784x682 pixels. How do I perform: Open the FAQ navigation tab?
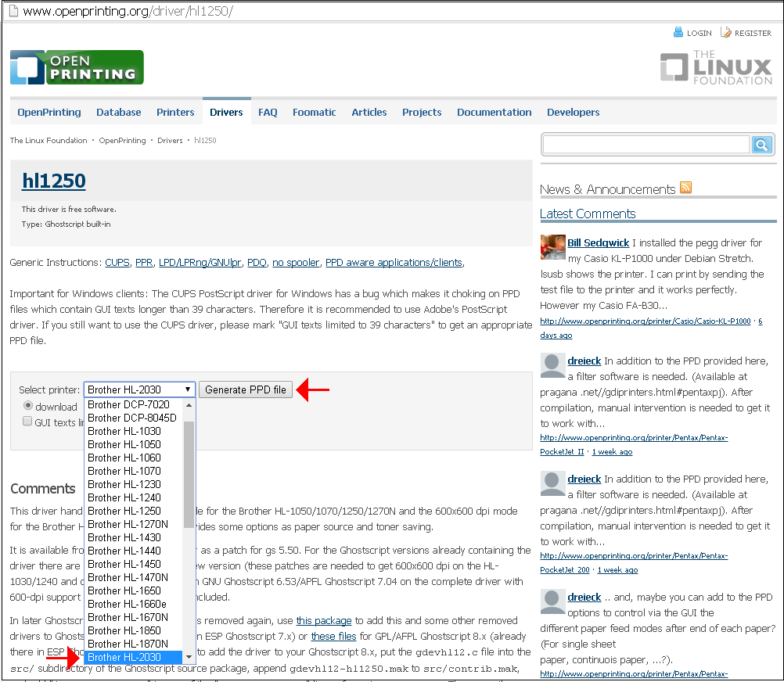point(268,113)
